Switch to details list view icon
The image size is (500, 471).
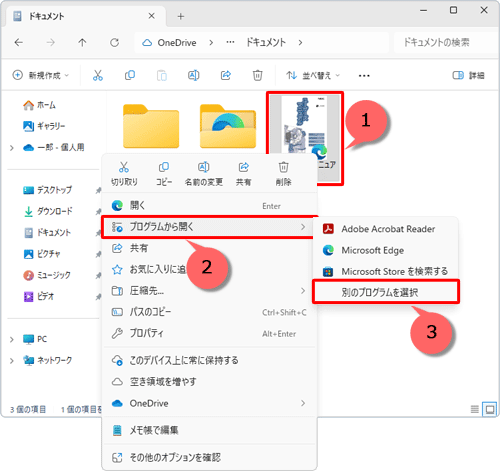pos(475,409)
